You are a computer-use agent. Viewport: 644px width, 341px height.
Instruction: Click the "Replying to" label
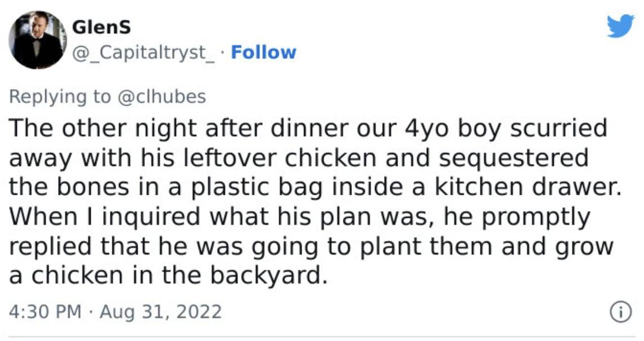pos(60,97)
